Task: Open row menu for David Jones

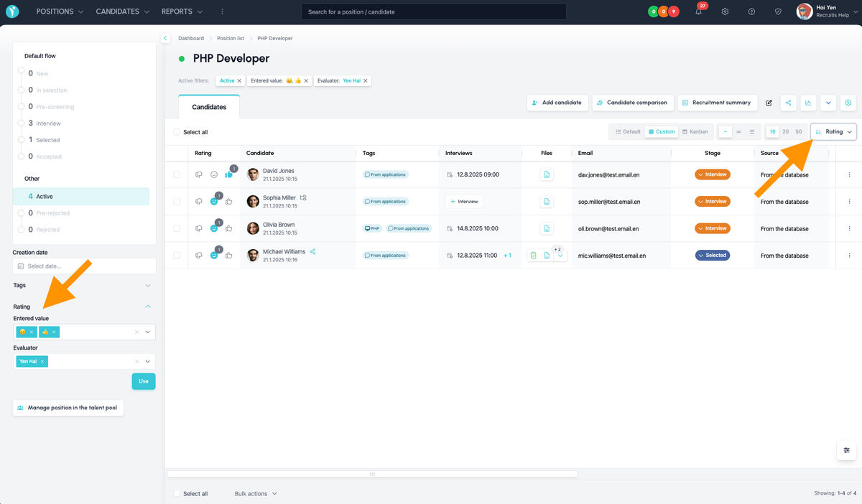Action: point(850,174)
